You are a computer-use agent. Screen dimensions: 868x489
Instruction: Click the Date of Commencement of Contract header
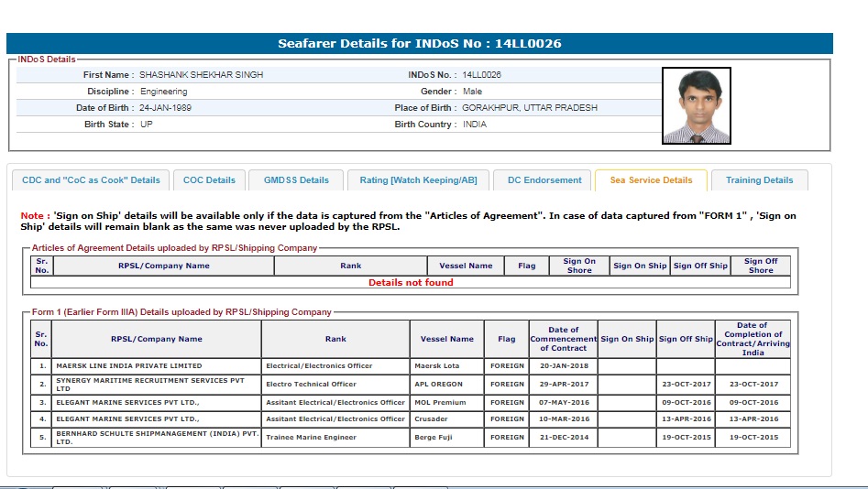pyautogui.click(x=563, y=339)
